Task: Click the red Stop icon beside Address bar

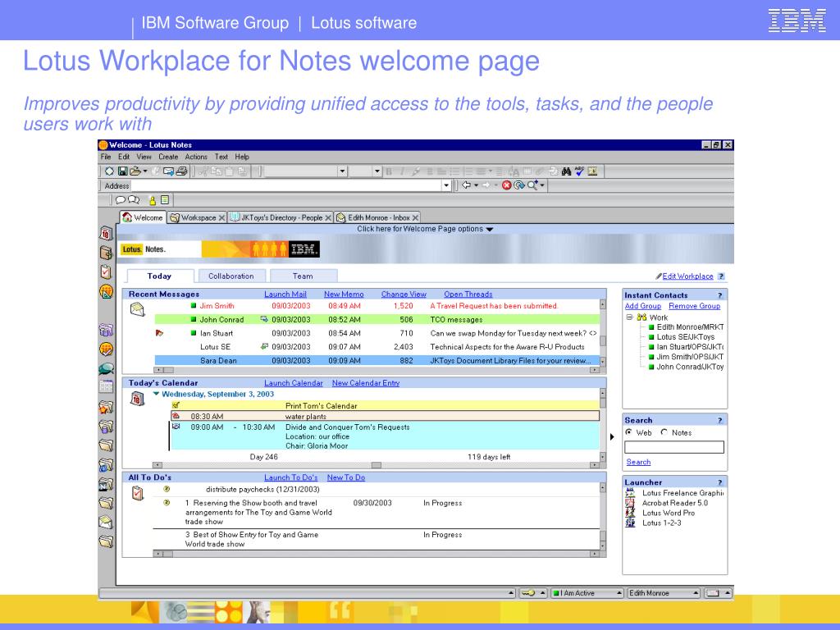Action: pyautogui.click(x=506, y=185)
